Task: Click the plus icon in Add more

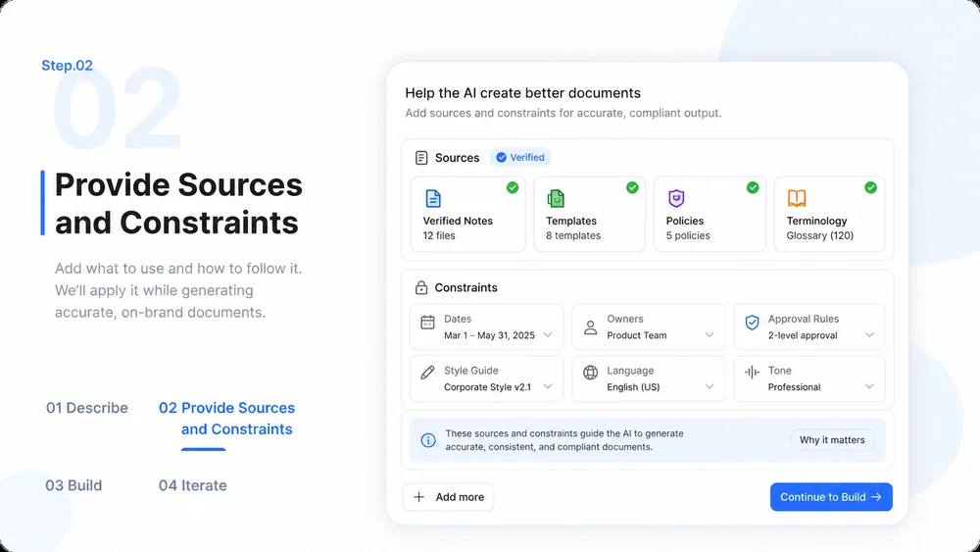Action: (x=419, y=497)
